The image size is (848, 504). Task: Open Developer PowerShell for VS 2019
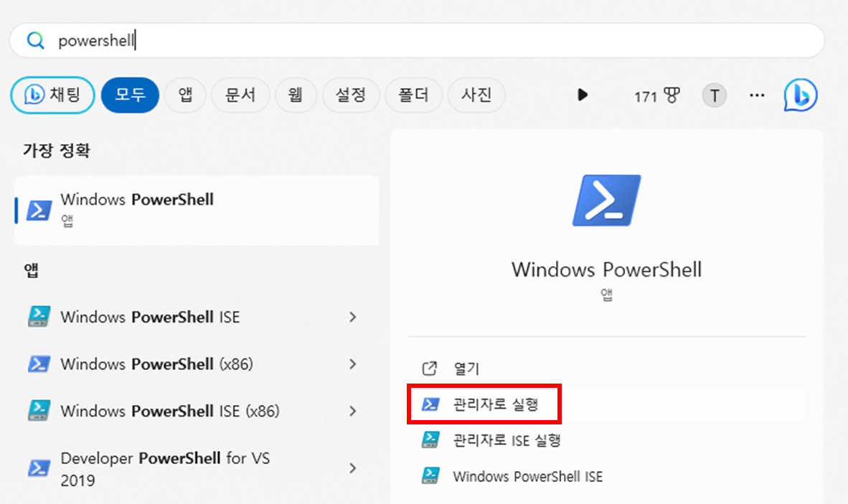click(197, 468)
